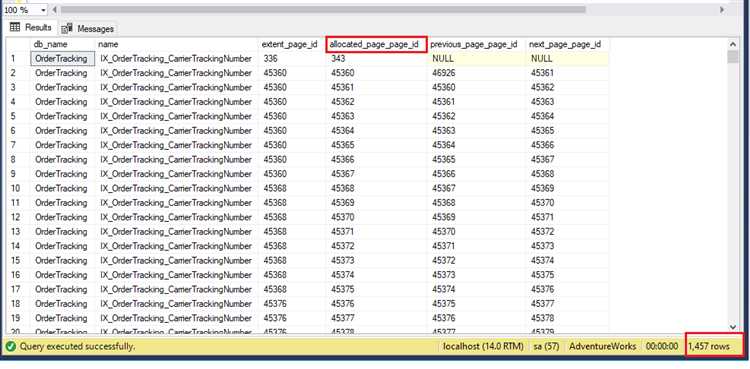Switch to the Messages tab
Screen dimensions: 750x369
pyautogui.click(x=88, y=29)
